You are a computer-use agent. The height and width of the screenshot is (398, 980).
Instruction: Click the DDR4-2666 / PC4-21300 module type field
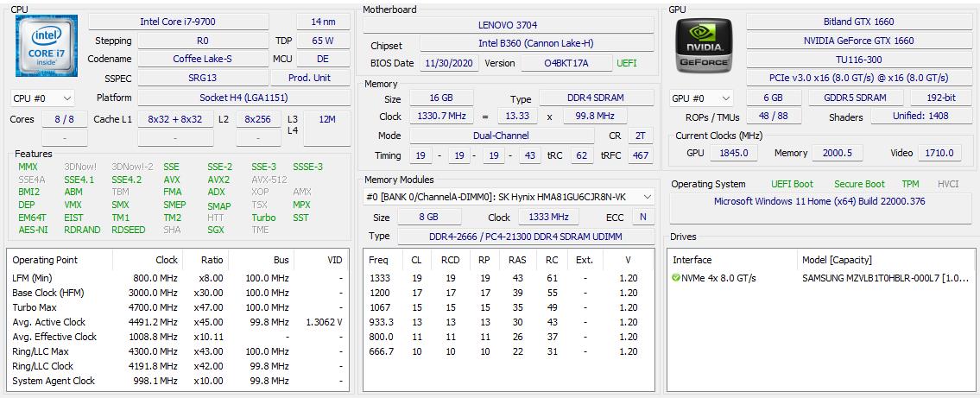pos(526,237)
